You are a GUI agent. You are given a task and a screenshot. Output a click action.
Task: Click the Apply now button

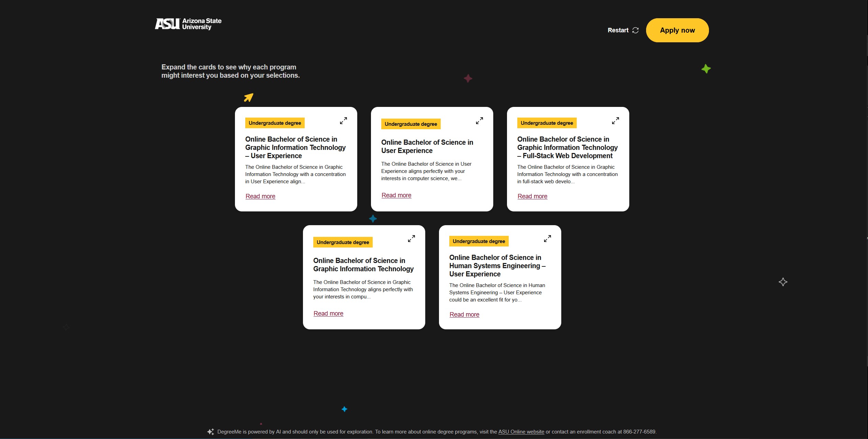click(677, 30)
